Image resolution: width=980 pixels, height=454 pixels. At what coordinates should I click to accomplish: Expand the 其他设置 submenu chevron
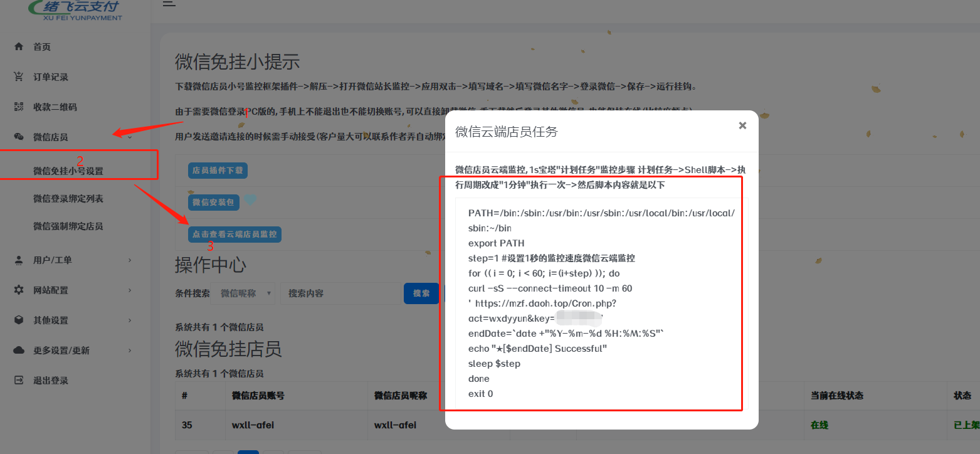130,320
